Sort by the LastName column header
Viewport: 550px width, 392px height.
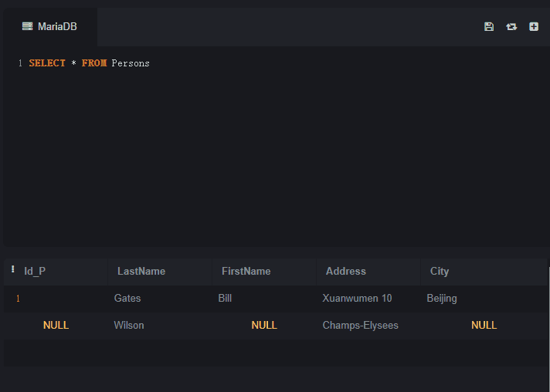pos(141,271)
